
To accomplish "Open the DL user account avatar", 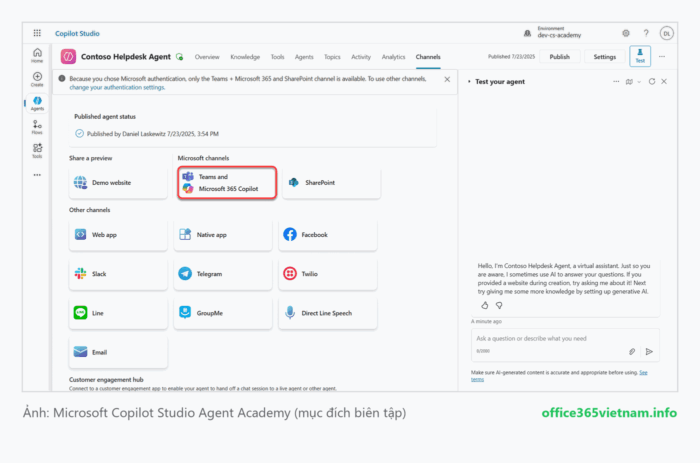I will tap(667, 33).
